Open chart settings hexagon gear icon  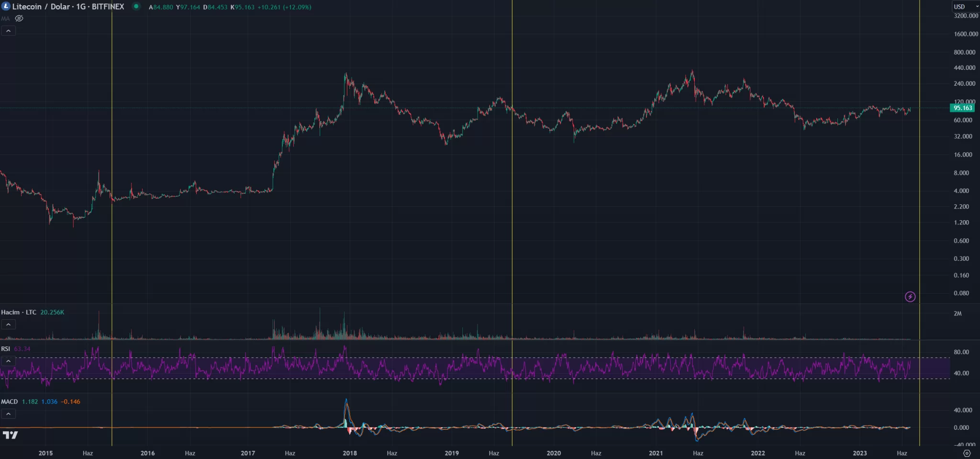967,453
